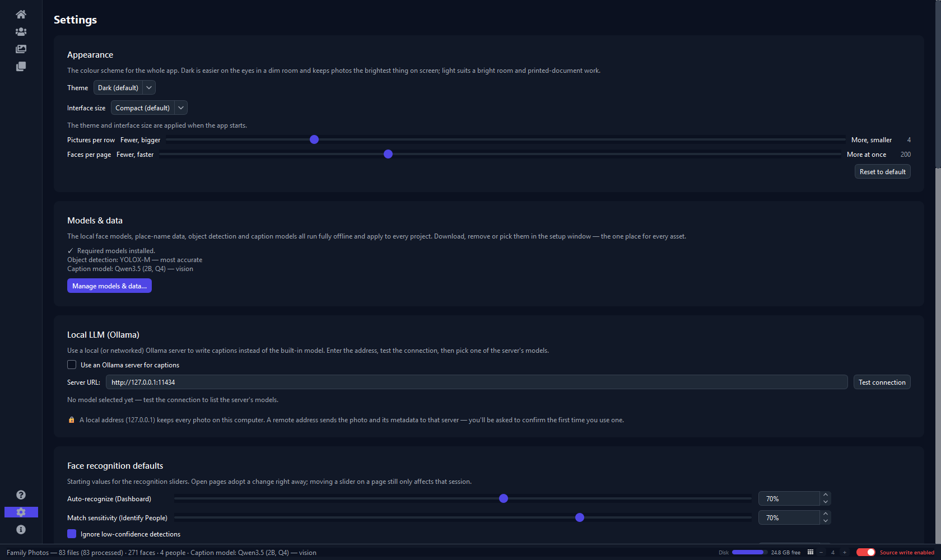Increment the Auto-recognize percentage stepper
This screenshot has height=560, width=941.
point(826,495)
